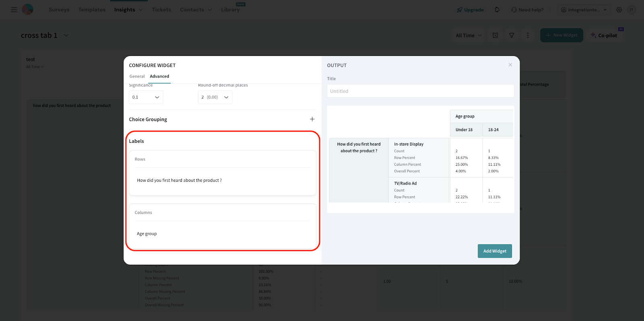Edit the Age group column label

(x=147, y=234)
